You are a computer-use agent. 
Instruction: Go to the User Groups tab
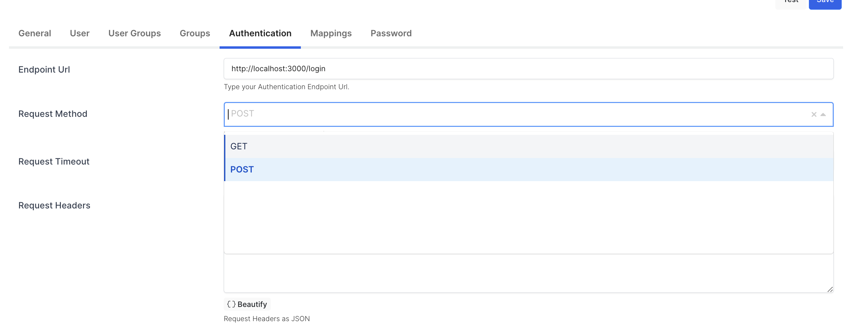pos(135,33)
